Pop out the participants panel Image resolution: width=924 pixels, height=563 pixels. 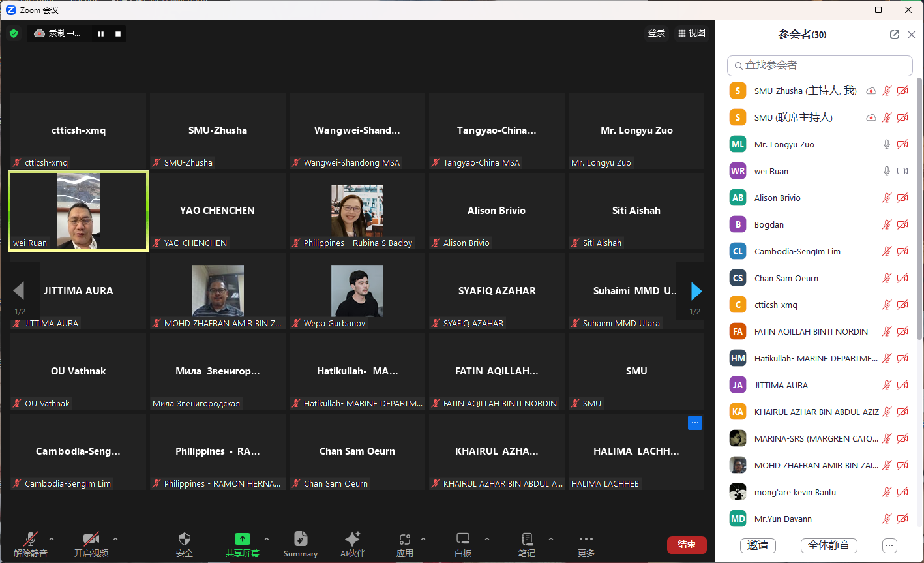coord(895,35)
